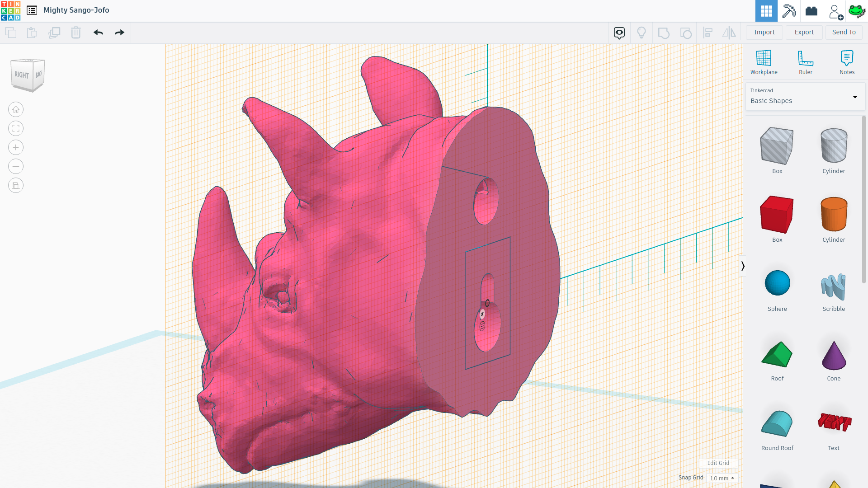Click the Copy toolbar icon
The image size is (868, 488).
click(x=11, y=33)
